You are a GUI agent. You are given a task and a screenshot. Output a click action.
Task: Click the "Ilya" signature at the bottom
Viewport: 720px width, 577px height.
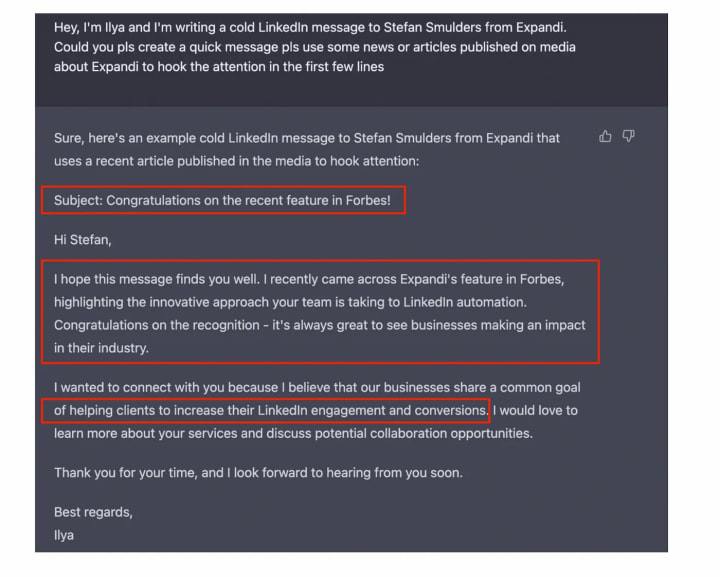click(x=64, y=535)
